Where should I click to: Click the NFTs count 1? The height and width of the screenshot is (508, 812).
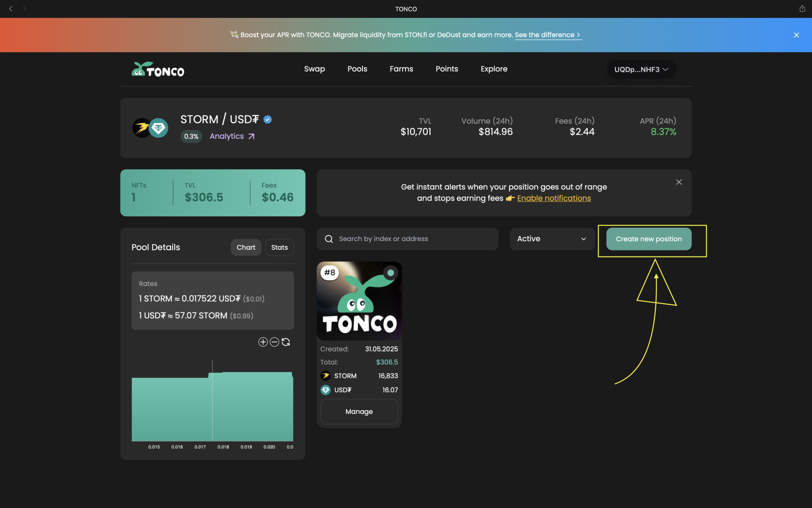(x=134, y=197)
